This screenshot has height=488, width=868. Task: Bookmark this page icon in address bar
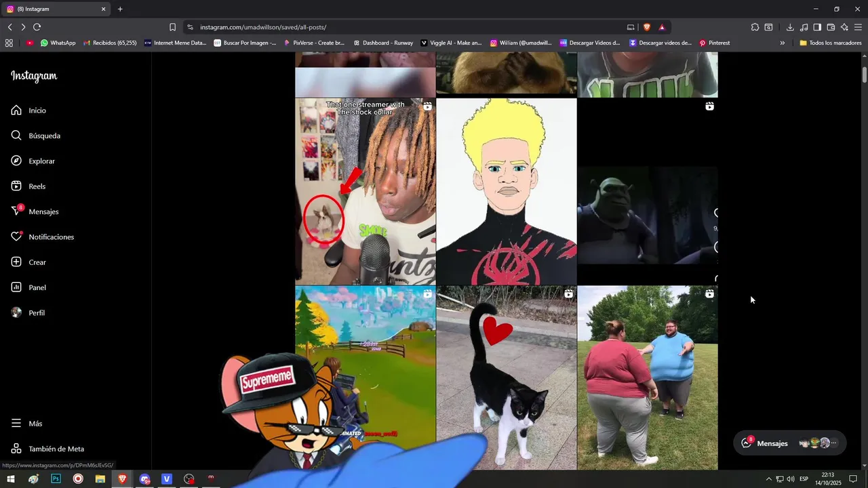(x=172, y=27)
